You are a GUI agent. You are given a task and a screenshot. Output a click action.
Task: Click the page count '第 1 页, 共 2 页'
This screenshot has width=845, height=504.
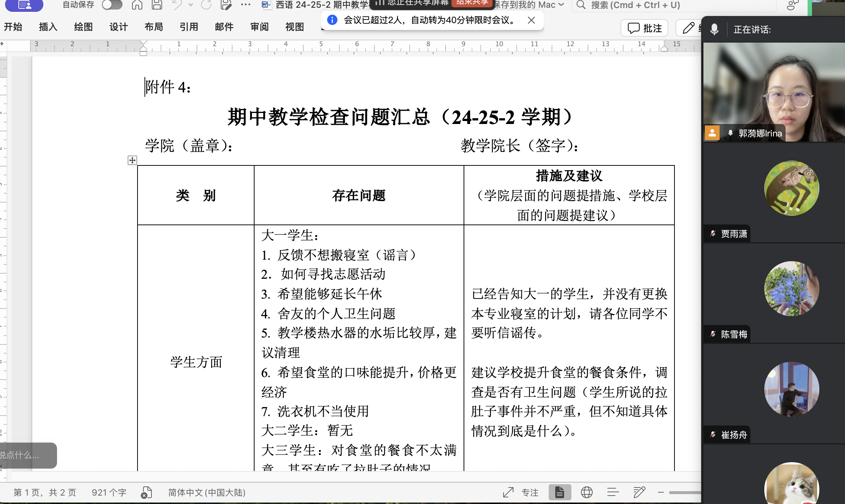coord(45,492)
